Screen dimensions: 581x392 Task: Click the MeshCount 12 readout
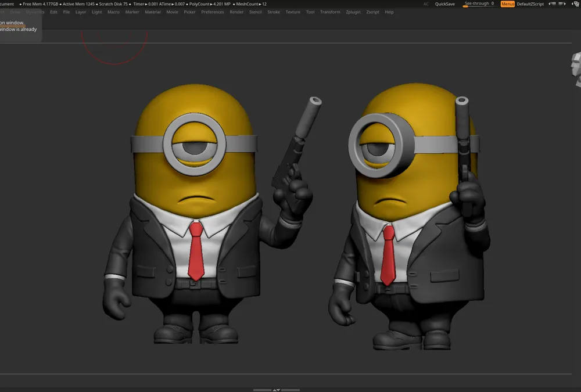pyautogui.click(x=250, y=4)
